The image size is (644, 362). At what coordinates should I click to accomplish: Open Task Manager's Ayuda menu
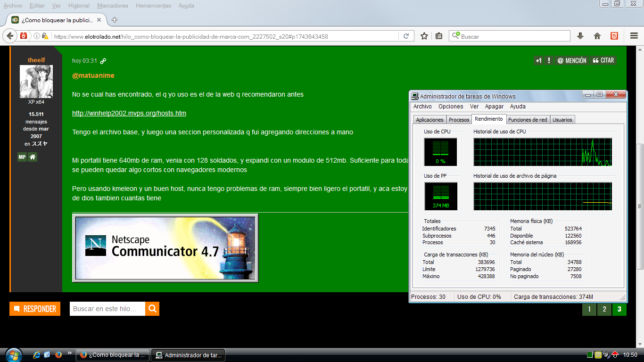[518, 107]
